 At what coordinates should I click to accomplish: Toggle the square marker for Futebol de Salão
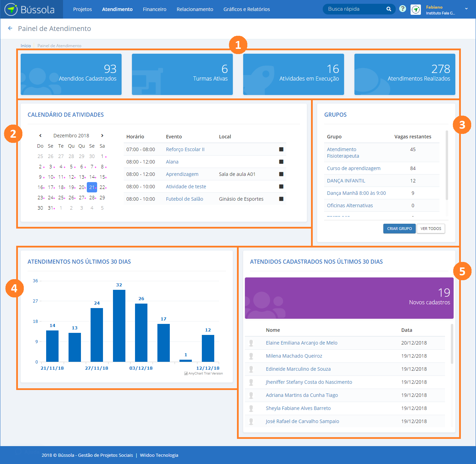tap(281, 199)
